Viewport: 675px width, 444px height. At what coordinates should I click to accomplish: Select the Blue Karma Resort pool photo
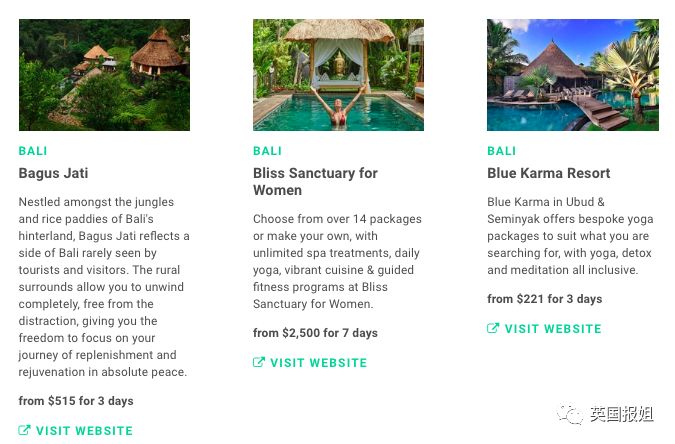click(x=573, y=75)
